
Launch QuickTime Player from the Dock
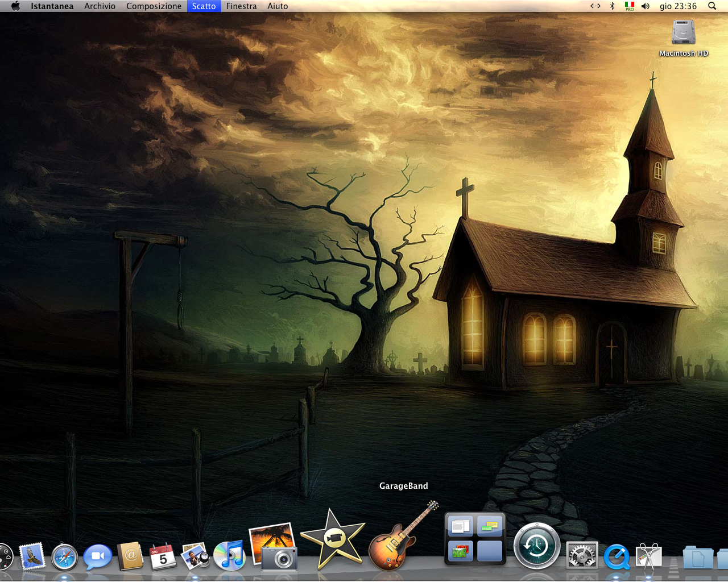(x=617, y=557)
